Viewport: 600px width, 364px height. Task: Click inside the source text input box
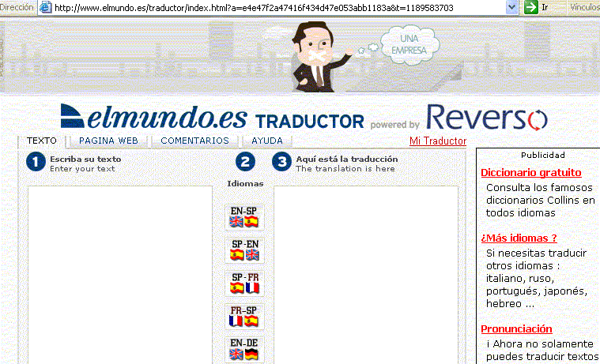coord(120,275)
